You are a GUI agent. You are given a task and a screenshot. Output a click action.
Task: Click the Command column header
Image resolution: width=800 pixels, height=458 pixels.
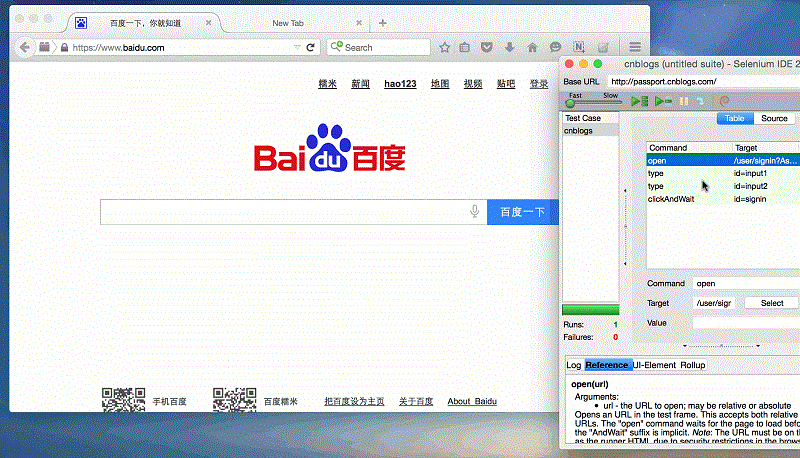coord(689,148)
